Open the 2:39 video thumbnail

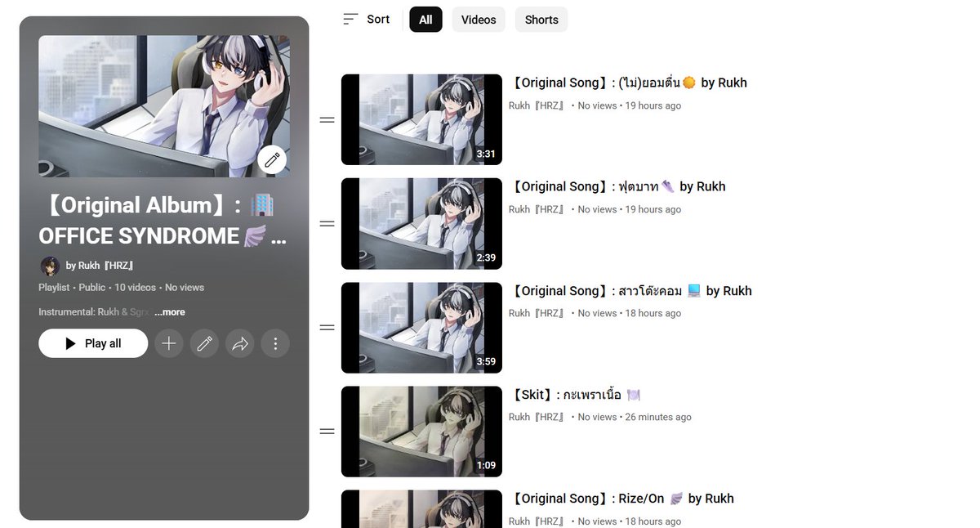pos(421,223)
